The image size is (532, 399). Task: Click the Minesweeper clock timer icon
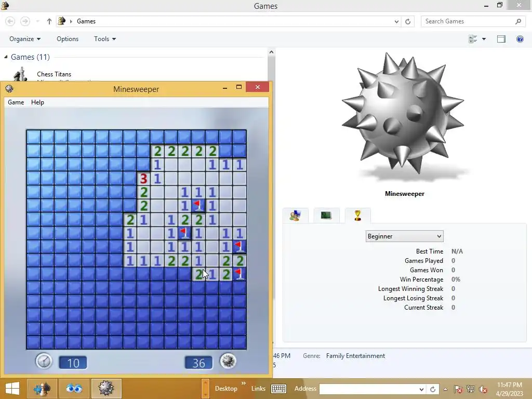point(44,361)
